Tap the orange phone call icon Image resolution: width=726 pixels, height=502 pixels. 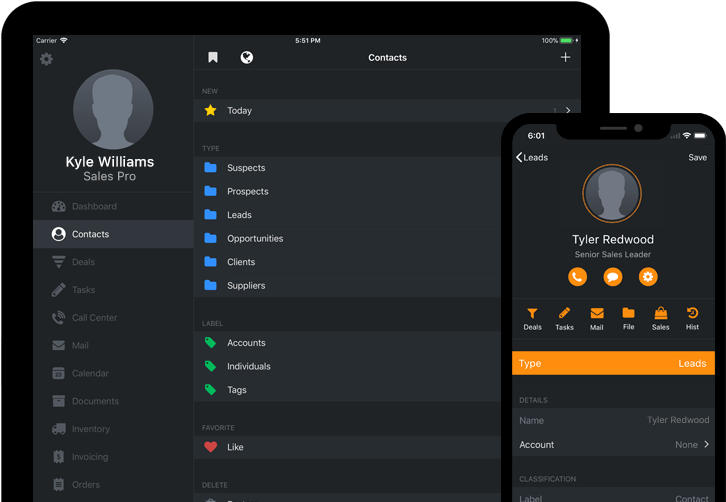[x=577, y=277]
